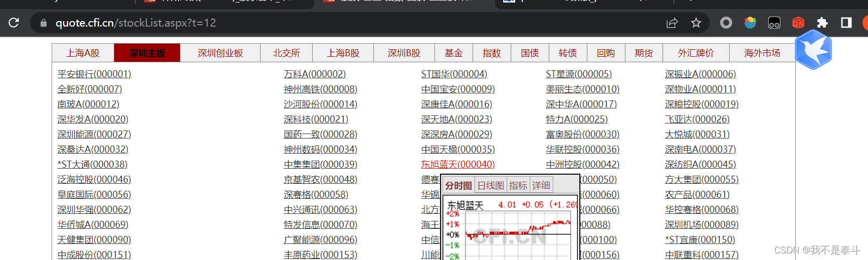Open the 外汇牌价 tab
Image resolution: width=868 pixels, height=260 pixels.
[696, 53]
